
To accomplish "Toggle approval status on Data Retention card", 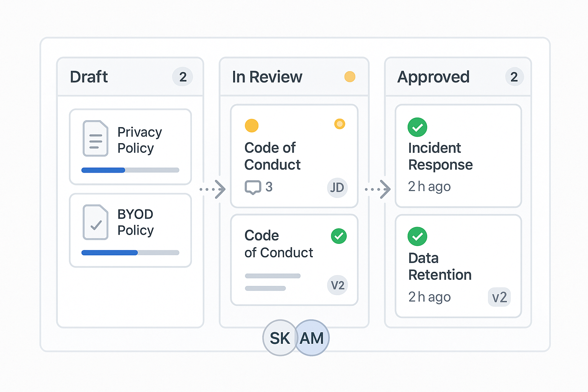I will [x=417, y=237].
